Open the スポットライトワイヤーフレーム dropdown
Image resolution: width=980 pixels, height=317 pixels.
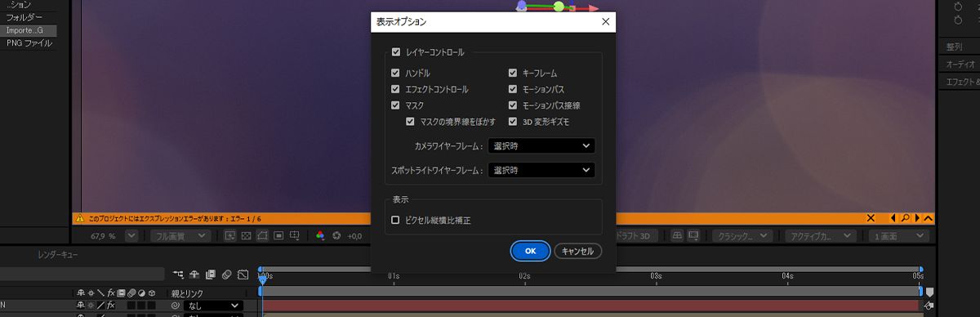pos(541,170)
